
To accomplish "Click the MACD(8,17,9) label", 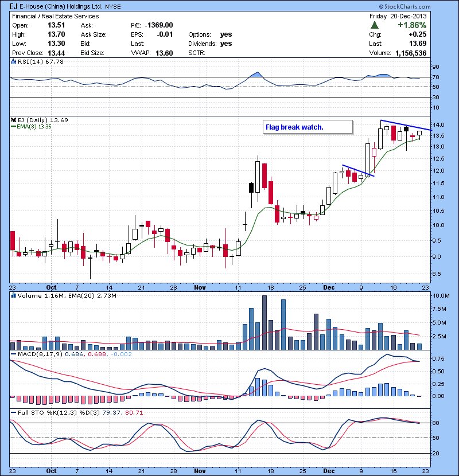I will click(x=40, y=354).
